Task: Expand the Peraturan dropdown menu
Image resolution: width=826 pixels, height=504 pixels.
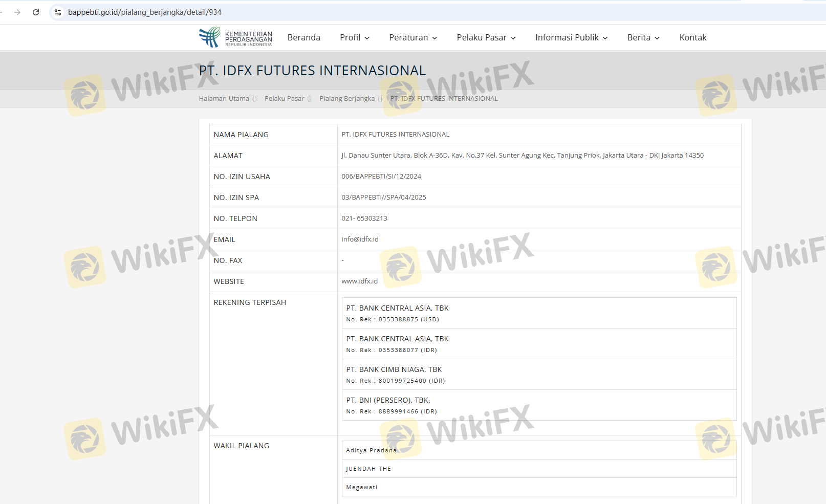Action: (413, 37)
